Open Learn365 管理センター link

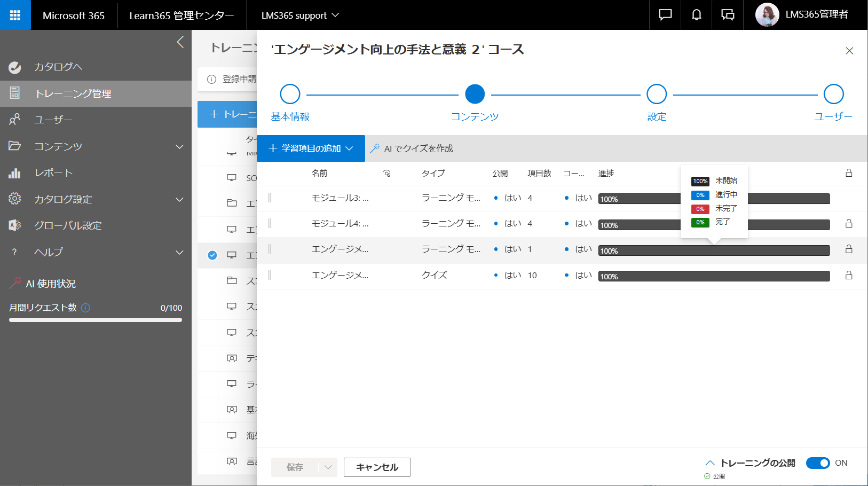pyautogui.click(x=182, y=15)
